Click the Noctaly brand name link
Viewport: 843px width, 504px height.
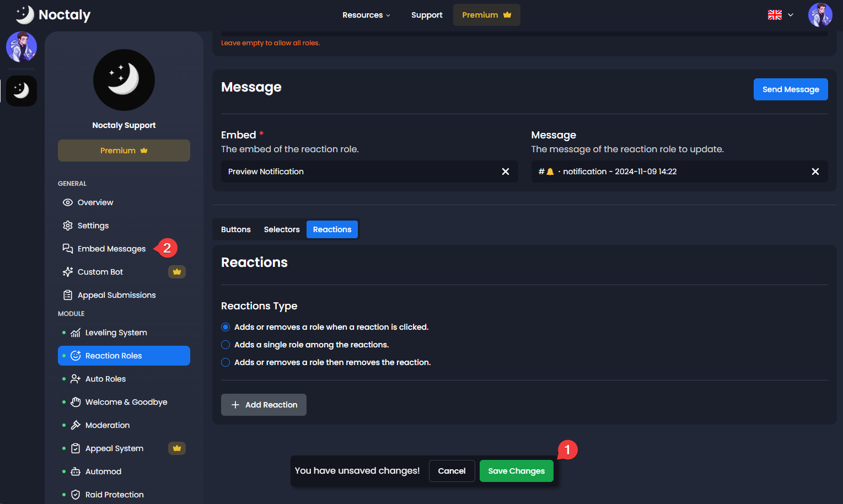coord(65,15)
